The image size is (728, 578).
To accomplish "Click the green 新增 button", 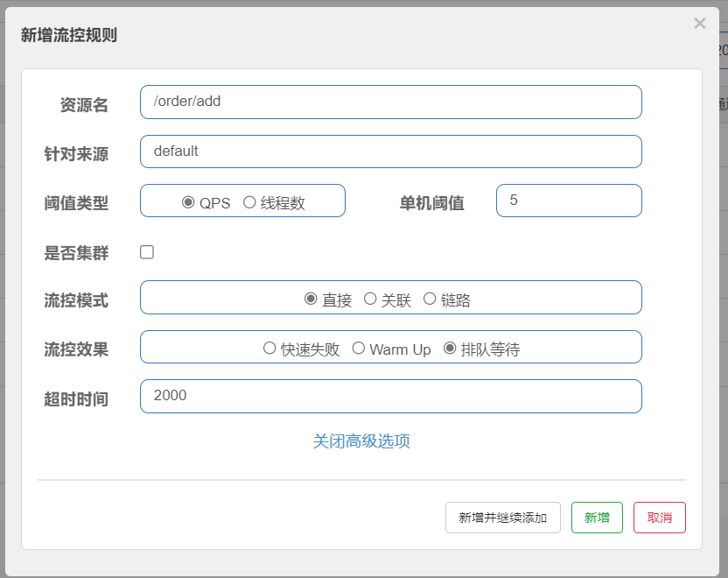I will click(597, 518).
